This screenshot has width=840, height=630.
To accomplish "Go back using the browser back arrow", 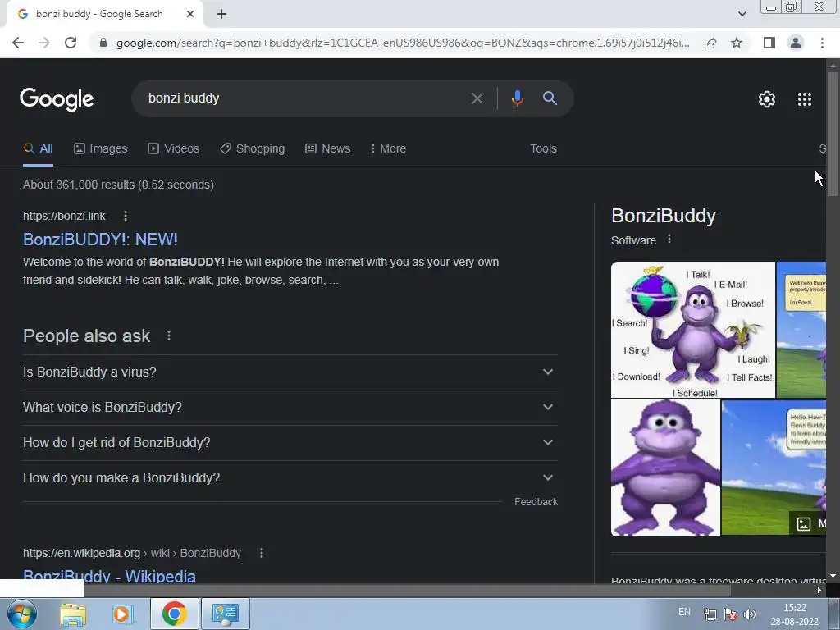I will click(x=18, y=43).
